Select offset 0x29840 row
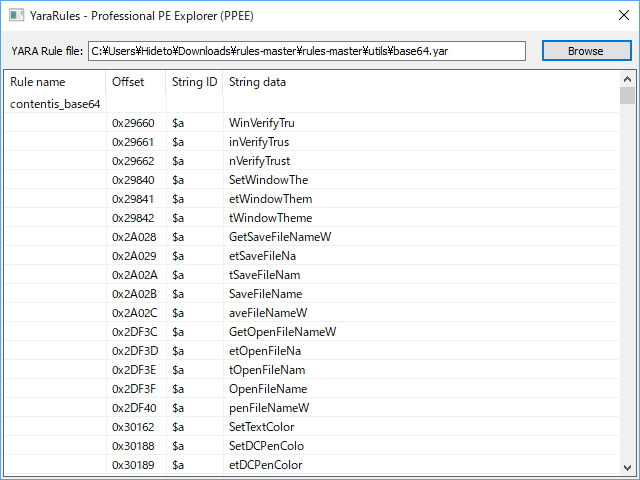640x480 pixels. point(133,180)
